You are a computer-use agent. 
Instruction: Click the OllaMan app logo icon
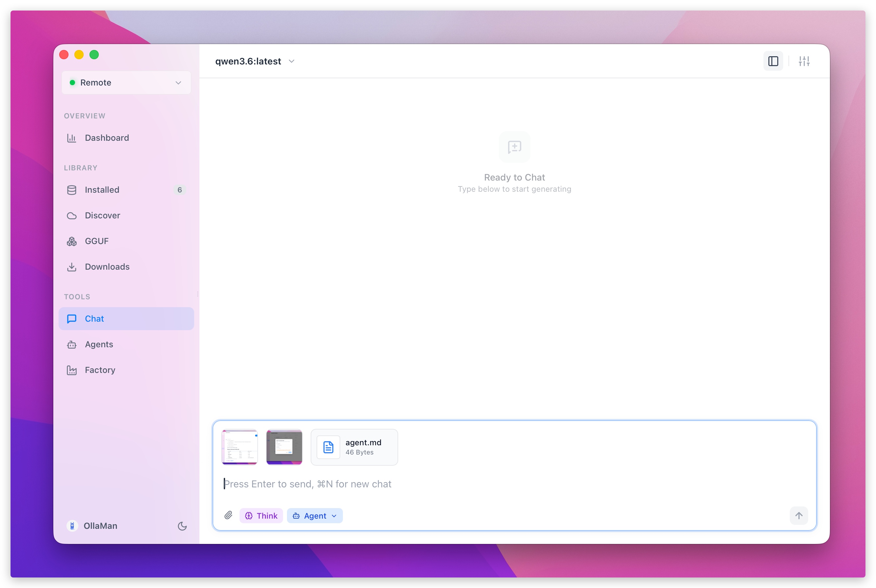tap(72, 526)
